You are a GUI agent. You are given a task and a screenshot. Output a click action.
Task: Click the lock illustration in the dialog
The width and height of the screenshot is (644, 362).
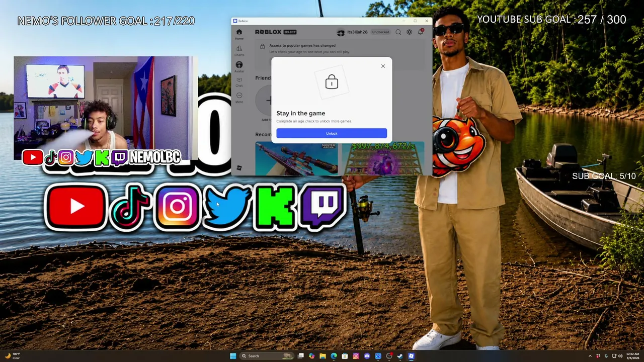[332, 82]
